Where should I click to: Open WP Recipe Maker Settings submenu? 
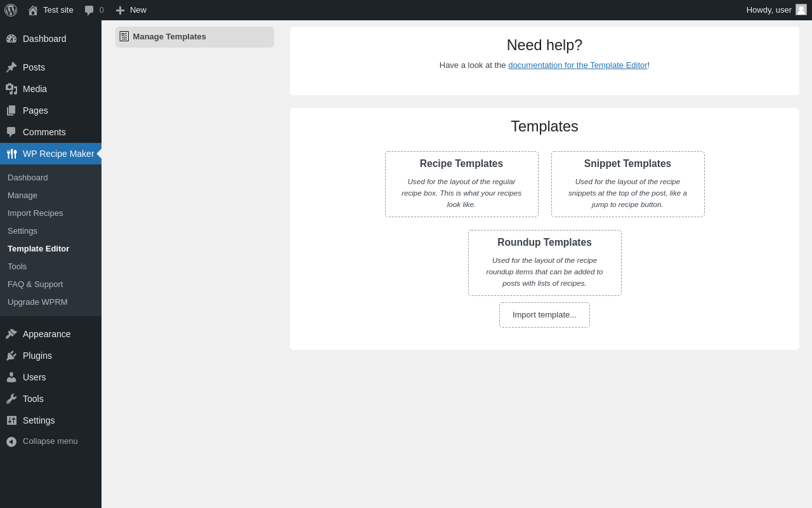[x=51, y=231]
